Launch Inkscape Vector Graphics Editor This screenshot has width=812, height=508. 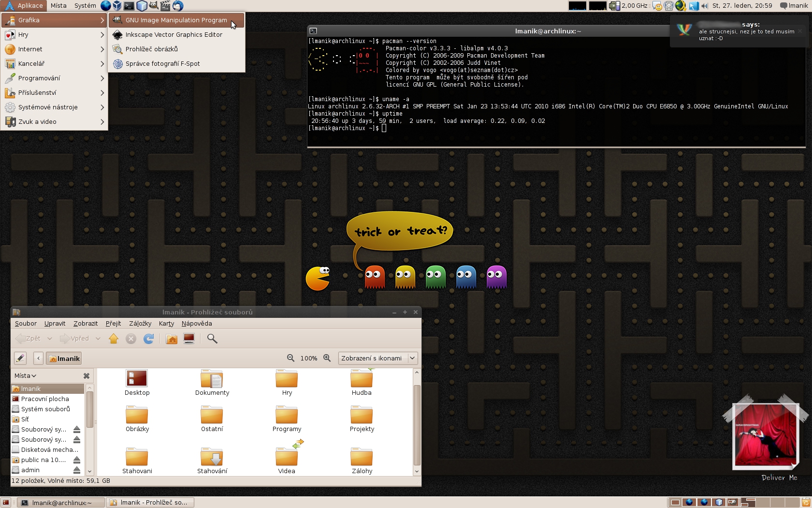(x=176, y=35)
